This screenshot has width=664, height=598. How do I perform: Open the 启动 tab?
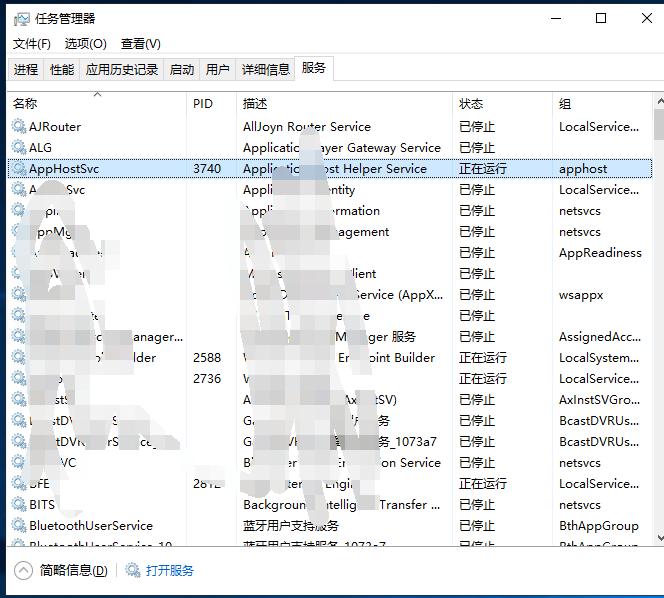[x=182, y=70]
